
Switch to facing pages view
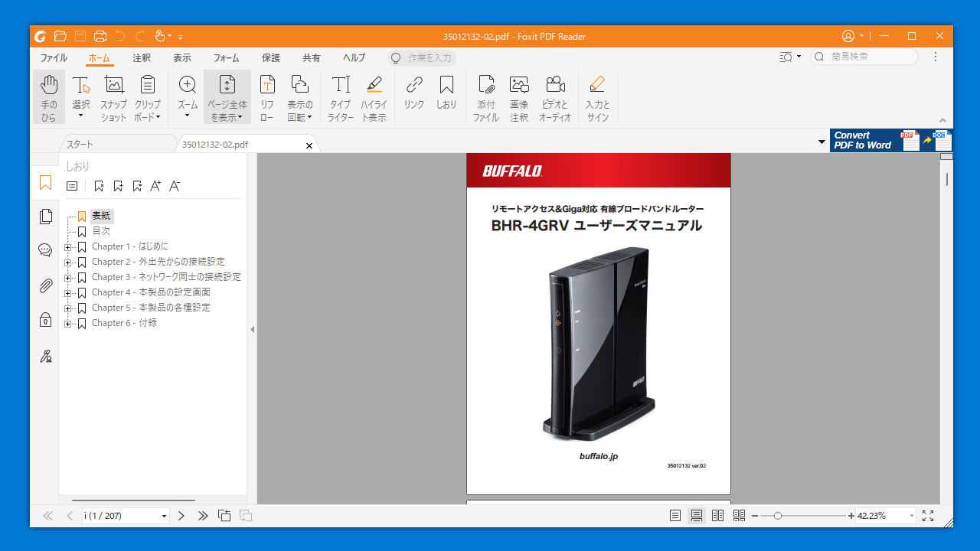pyautogui.click(x=717, y=516)
